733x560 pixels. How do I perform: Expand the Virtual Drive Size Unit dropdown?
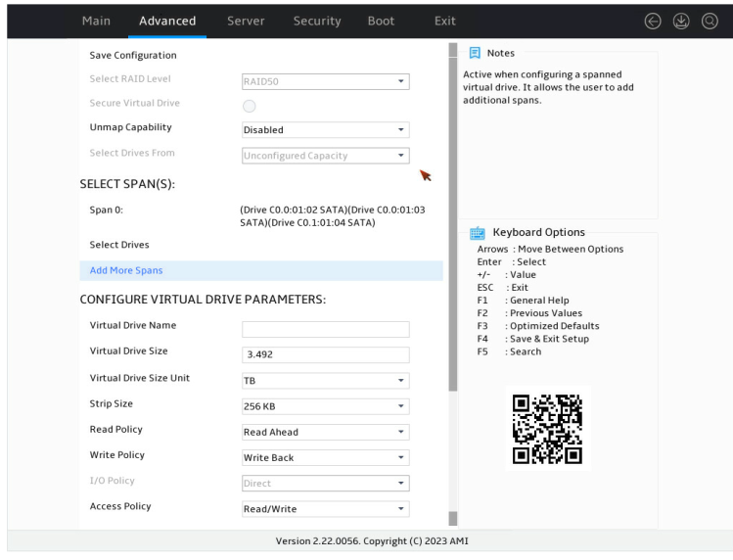pos(325,381)
